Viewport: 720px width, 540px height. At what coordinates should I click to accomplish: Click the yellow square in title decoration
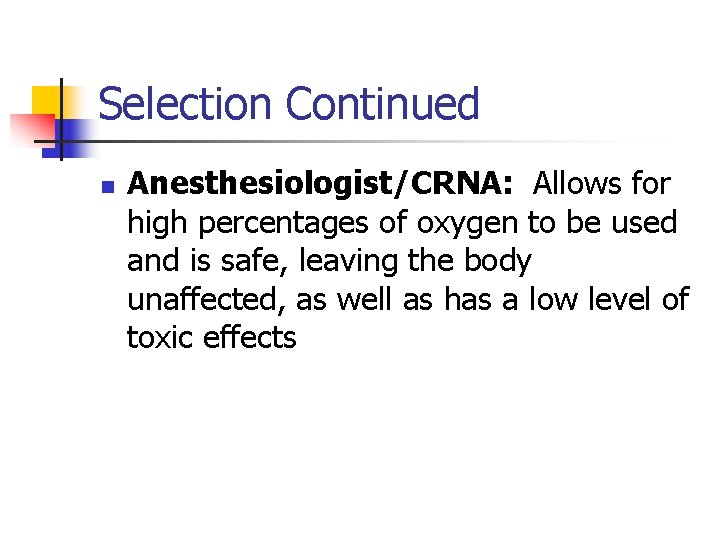47,102
